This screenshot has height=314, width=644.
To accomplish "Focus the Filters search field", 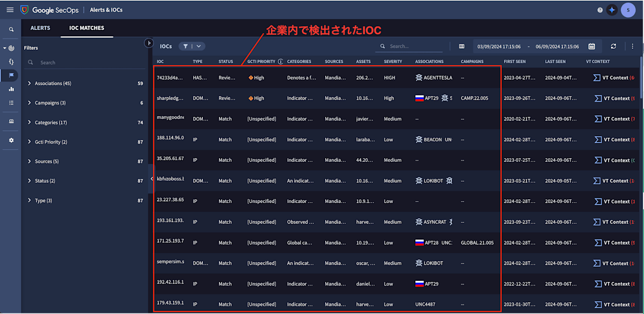I will pos(86,63).
